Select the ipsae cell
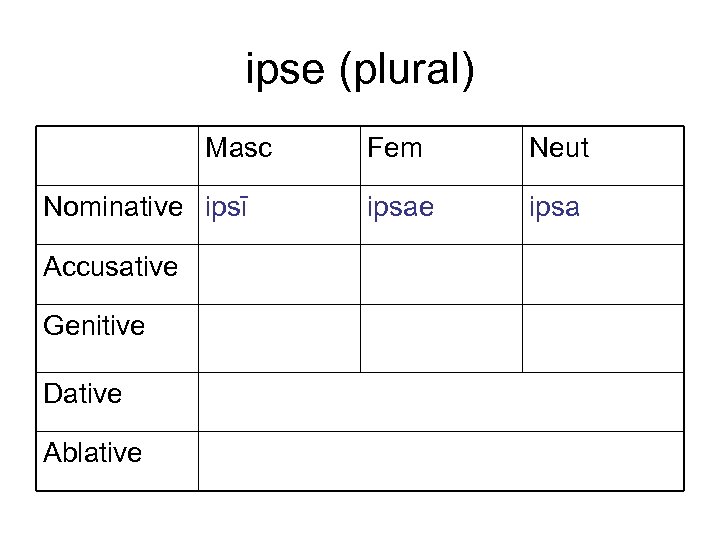This screenshot has width=720, height=540. point(397,208)
